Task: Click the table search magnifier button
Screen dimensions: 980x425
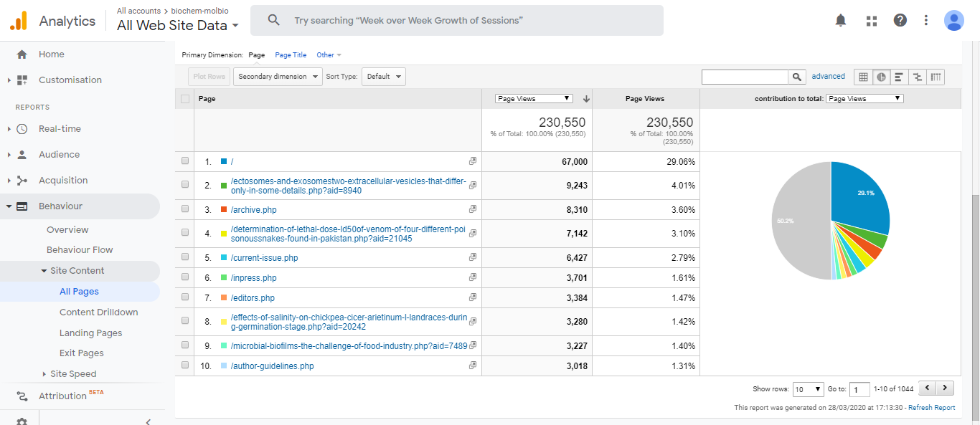Action: [x=796, y=77]
